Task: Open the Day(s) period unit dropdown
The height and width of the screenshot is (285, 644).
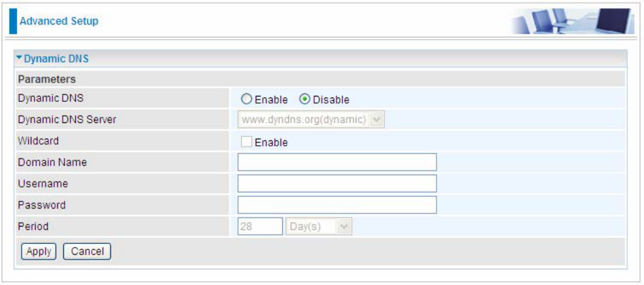Action: 319,227
